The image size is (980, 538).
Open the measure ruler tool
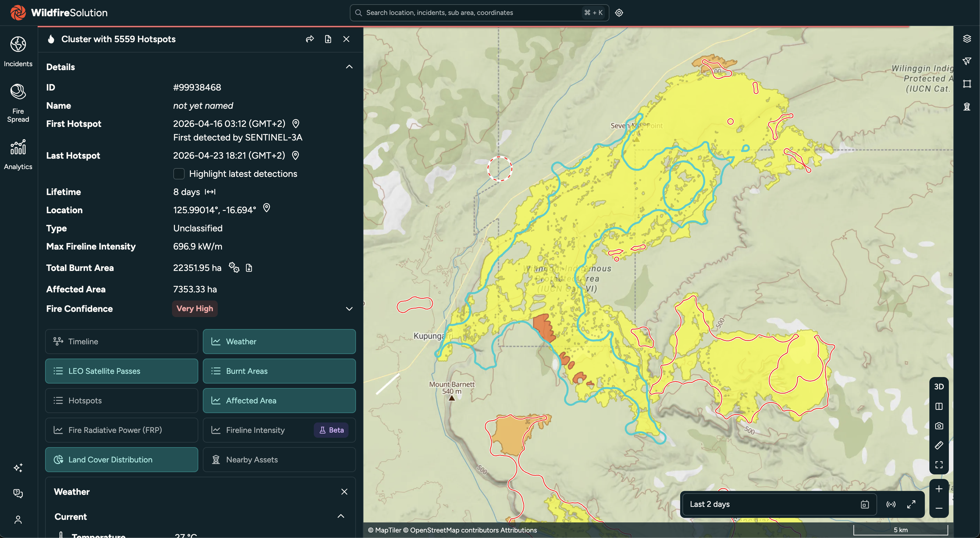939,445
